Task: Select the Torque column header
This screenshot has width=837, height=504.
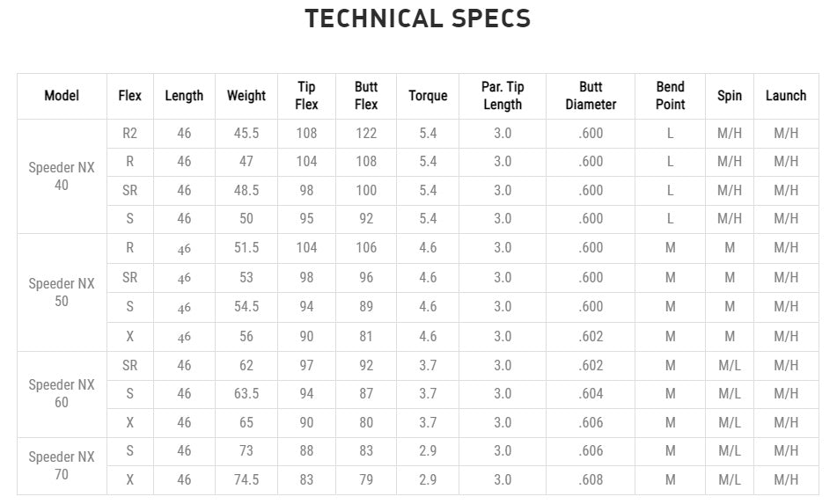Action: pyautogui.click(x=428, y=96)
